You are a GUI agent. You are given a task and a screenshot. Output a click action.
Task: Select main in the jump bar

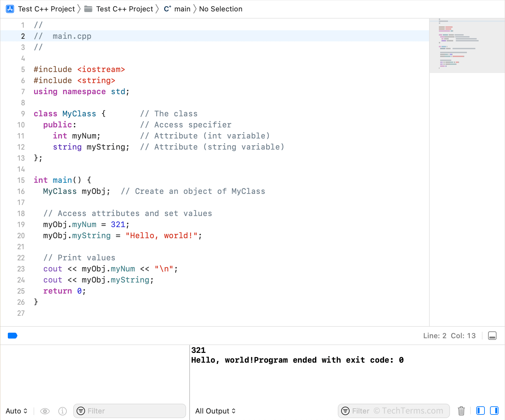coord(181,9)
